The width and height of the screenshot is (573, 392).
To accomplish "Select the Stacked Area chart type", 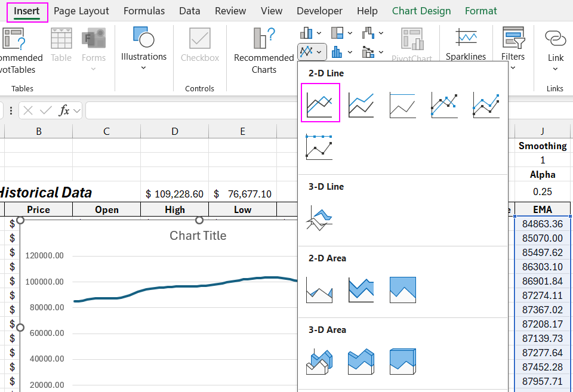I will pyautogui.click(x=361, y=290).
